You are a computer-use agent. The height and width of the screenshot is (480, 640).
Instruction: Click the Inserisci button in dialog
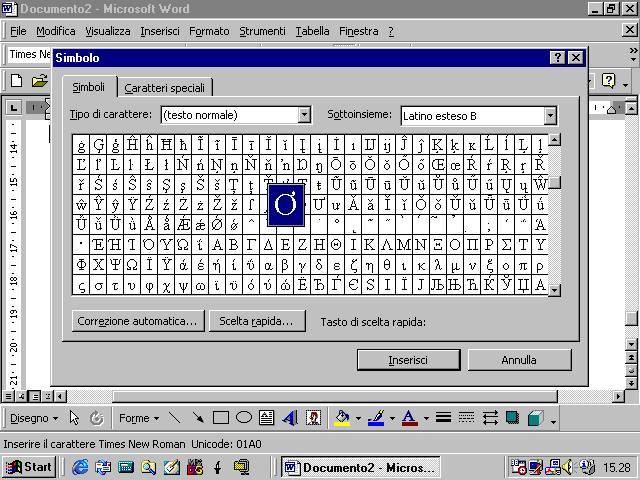coord(408,360)
